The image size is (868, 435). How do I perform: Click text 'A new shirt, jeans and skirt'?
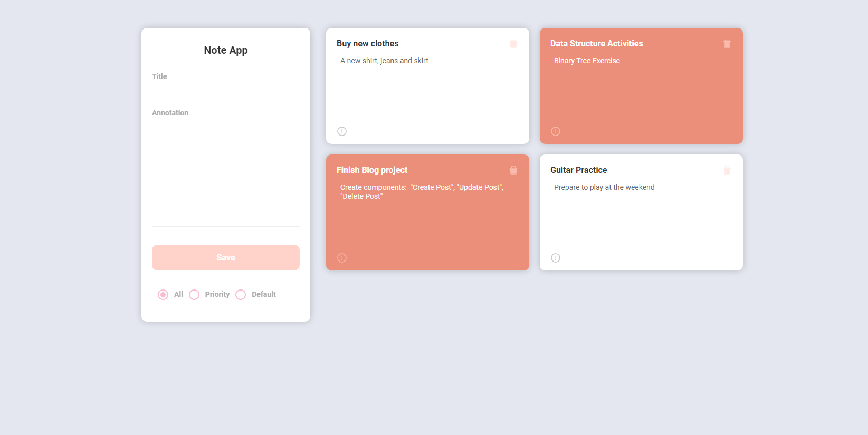click(384, 61)
